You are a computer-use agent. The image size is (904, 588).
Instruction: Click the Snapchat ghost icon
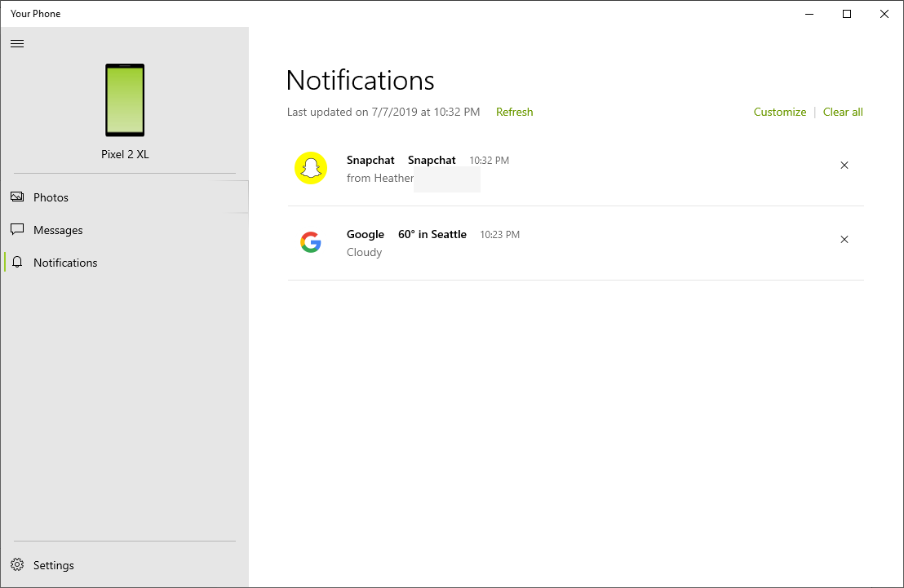point(311,168)
